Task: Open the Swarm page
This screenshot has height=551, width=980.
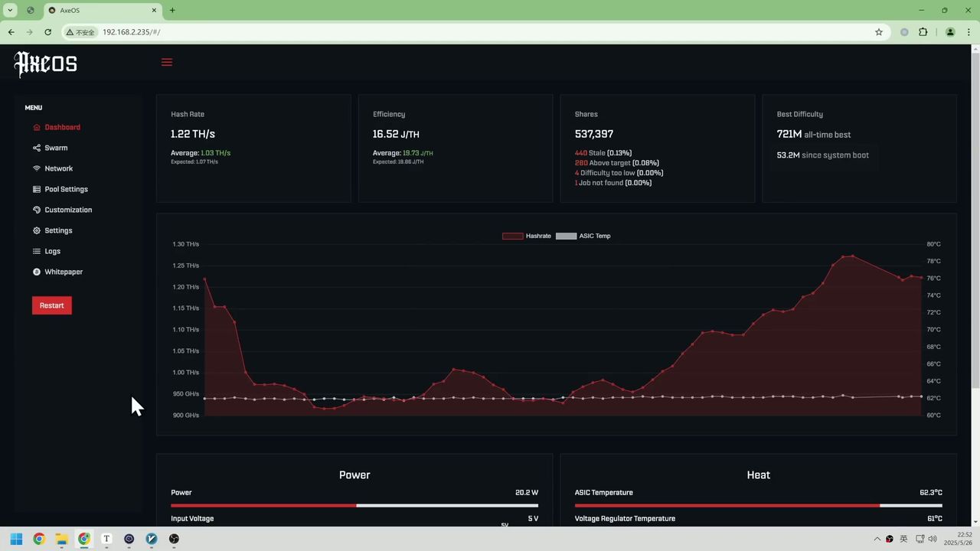Action: (56, 148)
